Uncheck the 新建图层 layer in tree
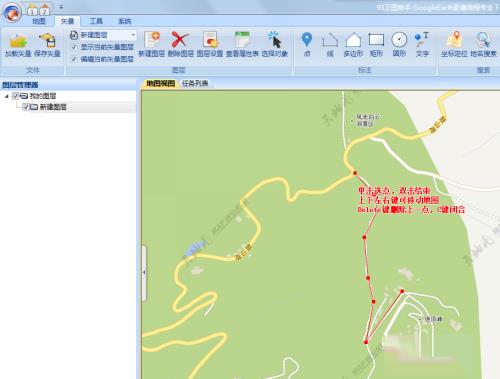The image size is (500, 379). coord(26,107)
